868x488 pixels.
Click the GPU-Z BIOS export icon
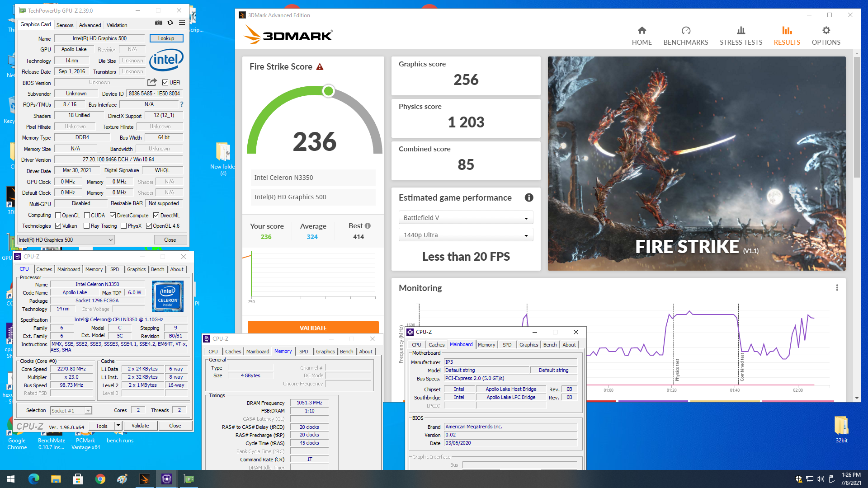coord(152,82)
